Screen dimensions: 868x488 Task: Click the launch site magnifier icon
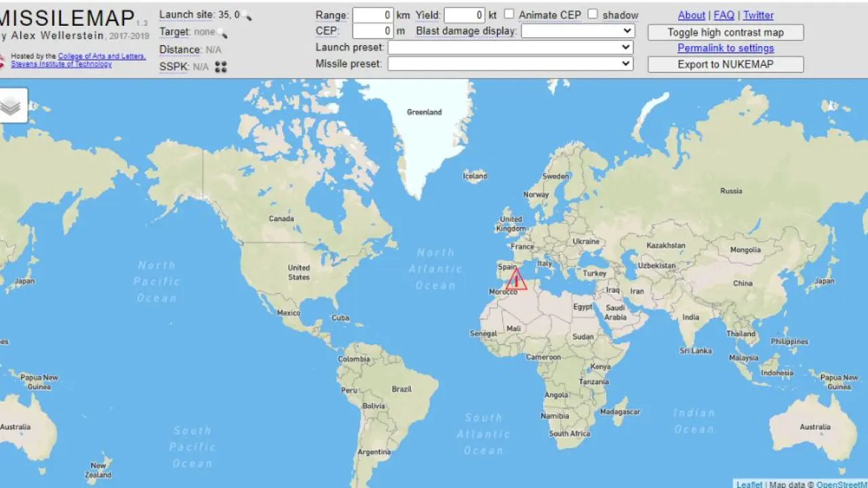[247, 16]
